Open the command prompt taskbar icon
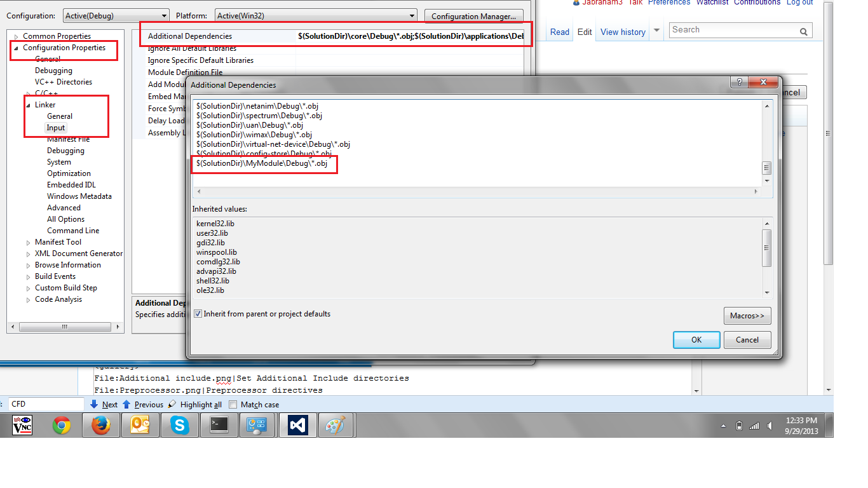Image resolution: width=868 pixels, height=488 pixels. [x=219, y=425]
